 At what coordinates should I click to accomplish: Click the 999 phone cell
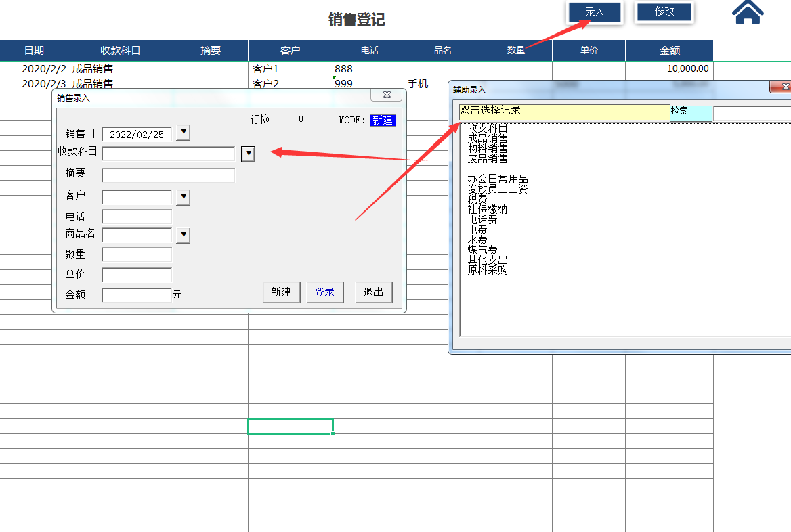click(369, 84)
